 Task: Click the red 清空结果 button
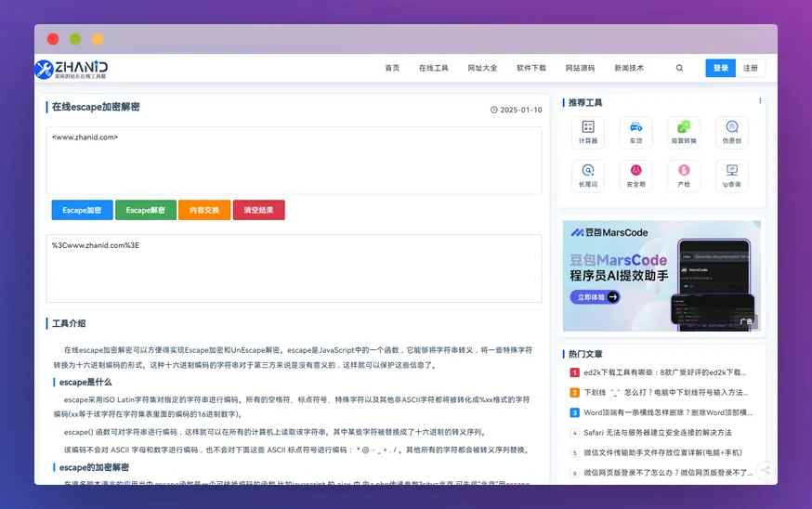tap(258, 210)
